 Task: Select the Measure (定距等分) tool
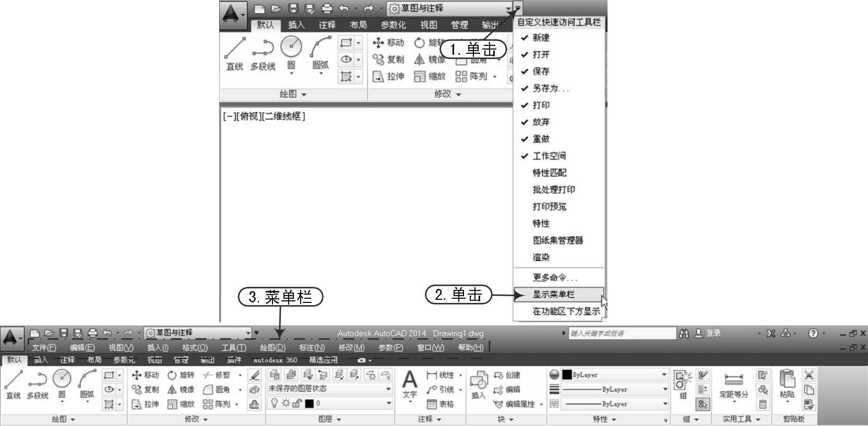733,385
